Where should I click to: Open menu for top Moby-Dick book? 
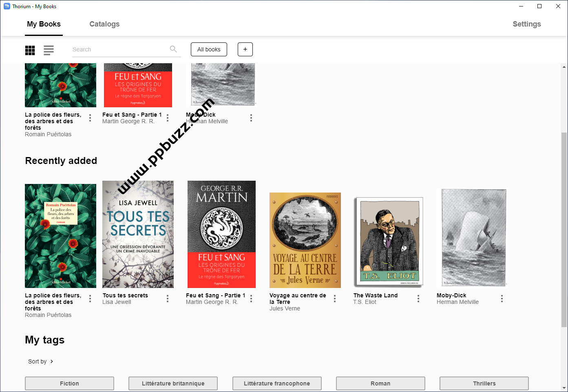251,118
